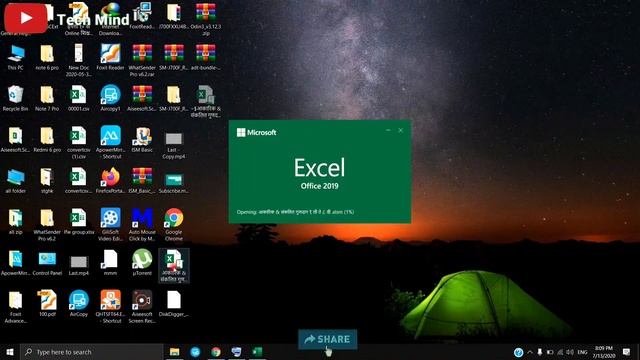Select the all zip folder
640x360 pixels.
pyautogui.click(x=16, y=222)
